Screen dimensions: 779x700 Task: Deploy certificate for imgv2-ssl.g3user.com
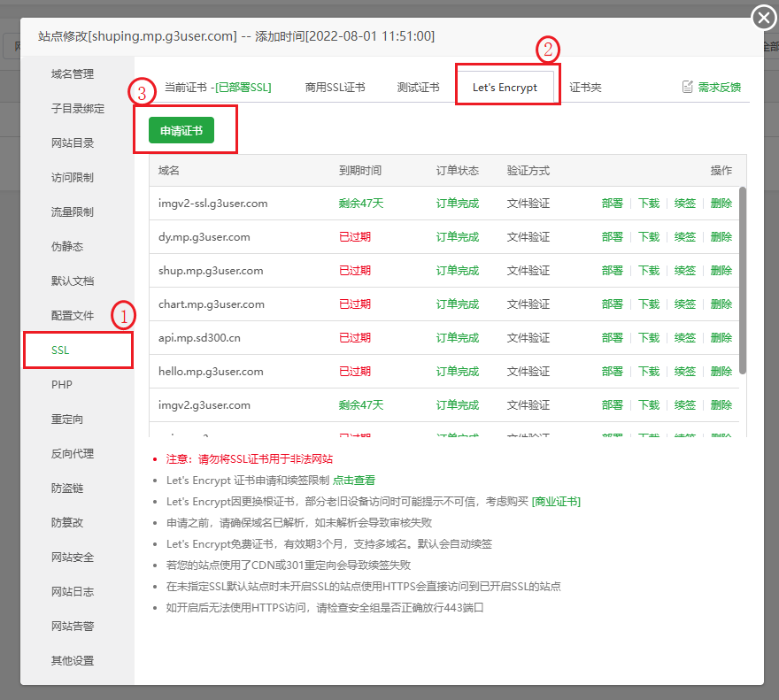click(x=612, y=204)
